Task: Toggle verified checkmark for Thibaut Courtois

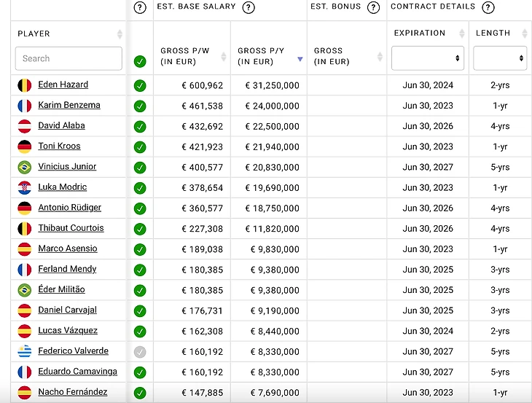Action: point(140,228)
